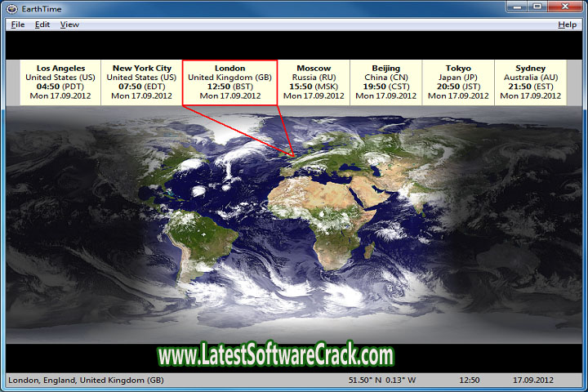Choose the Beijing clock card
Image resolution: width=588 pixels, height=392 pixels.
[x=386, y=82]
